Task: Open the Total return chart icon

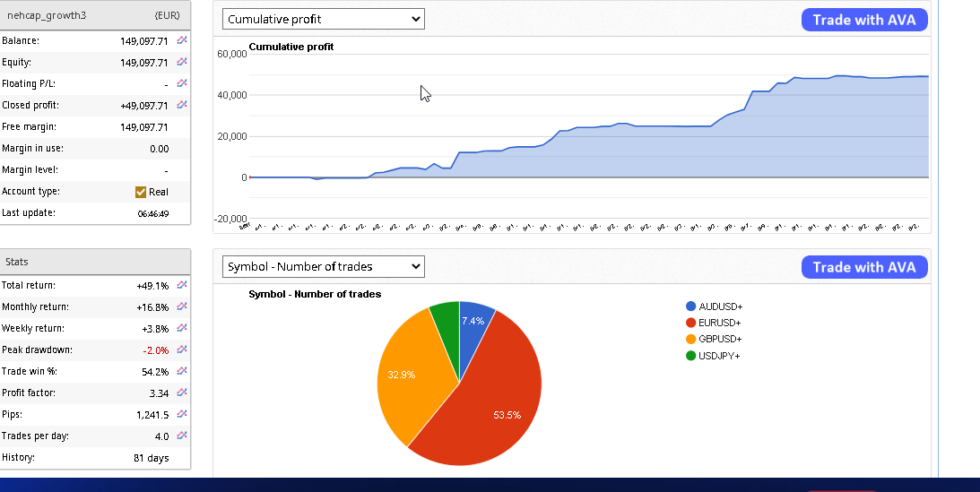Action: 182,285
